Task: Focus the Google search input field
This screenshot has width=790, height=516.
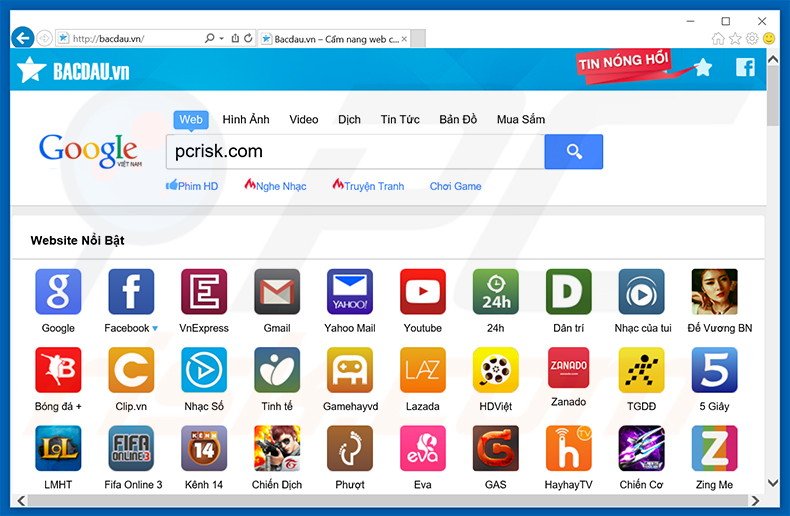Action: click(x=355, y=152)
